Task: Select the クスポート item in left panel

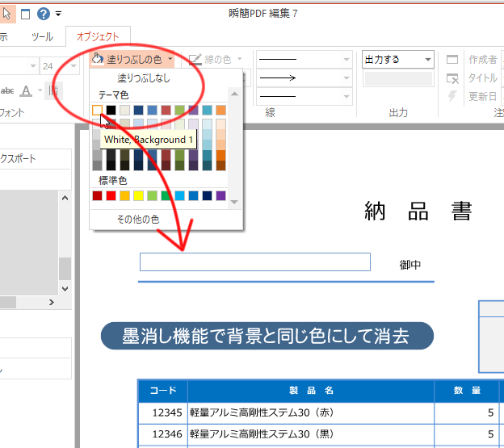Action: coord(18,159)
